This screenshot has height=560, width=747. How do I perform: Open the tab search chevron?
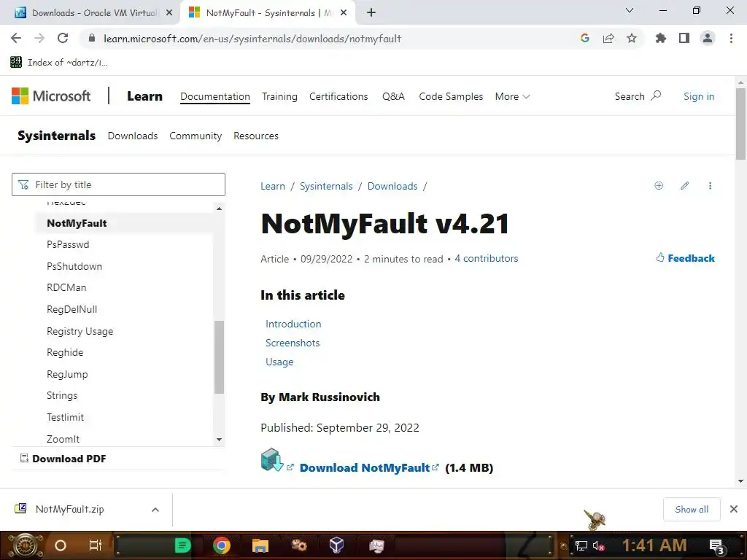(630, 10)
